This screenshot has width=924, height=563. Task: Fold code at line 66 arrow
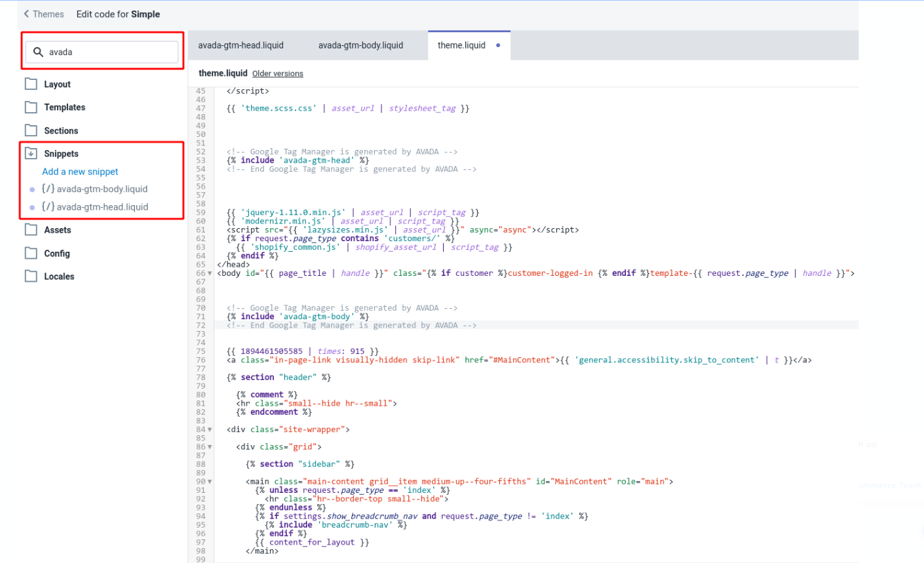point(210,273)
